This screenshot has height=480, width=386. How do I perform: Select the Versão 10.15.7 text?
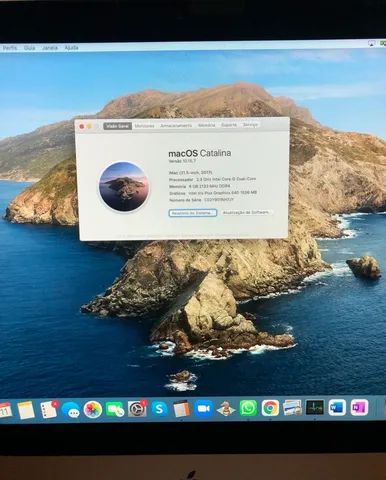click(182, 161)
